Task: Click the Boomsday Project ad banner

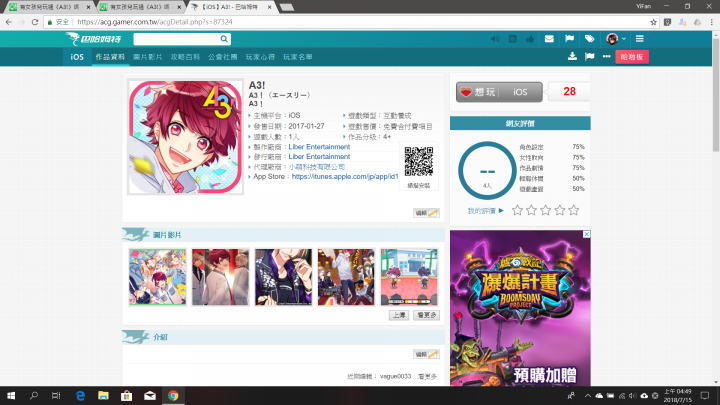Action: 520,308
